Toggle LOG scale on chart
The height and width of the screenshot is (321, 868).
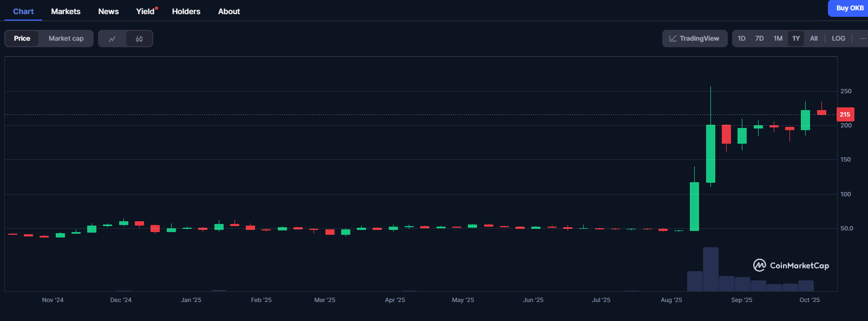838,38
